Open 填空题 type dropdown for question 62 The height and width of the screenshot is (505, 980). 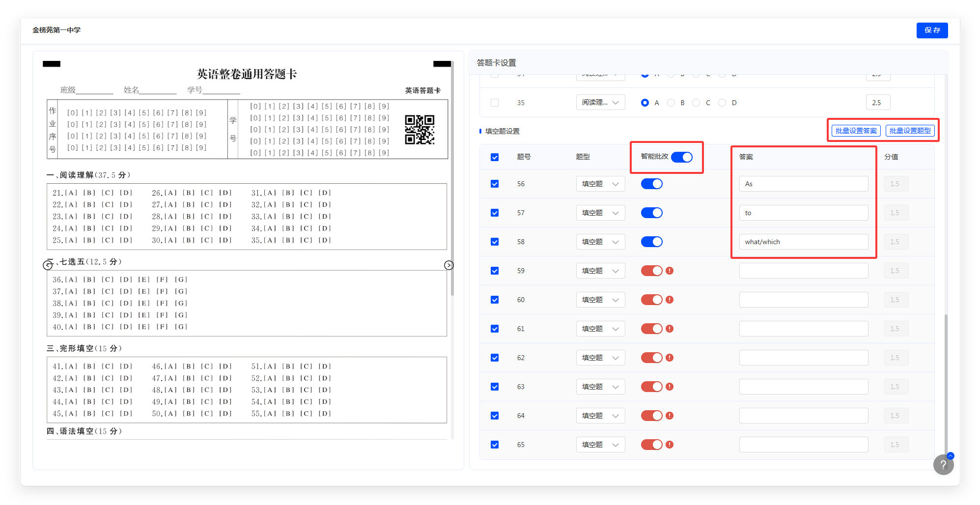(600, 358)
